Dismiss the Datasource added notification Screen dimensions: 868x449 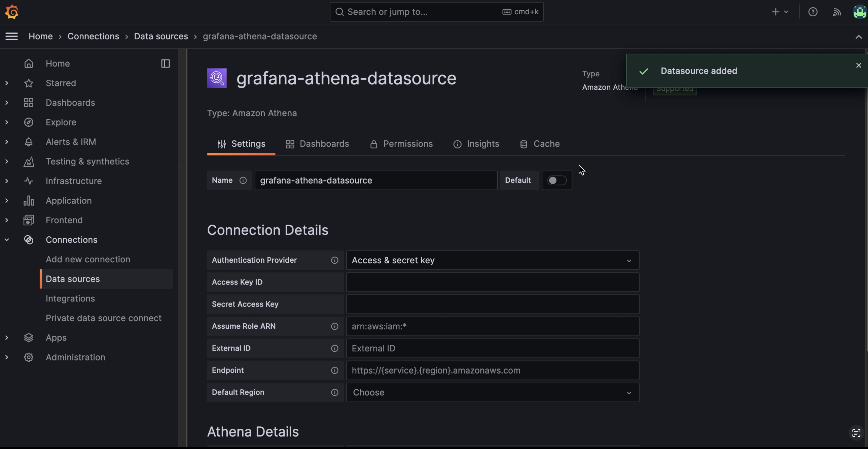click(859, 65)
